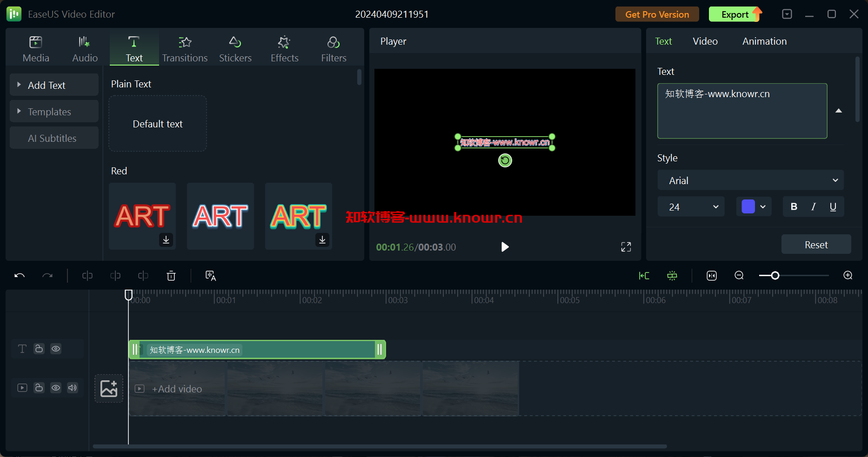This screenshot has height=457, width=868.
Task: Trim clip end to playhead
Action: (x=143, y=276)
